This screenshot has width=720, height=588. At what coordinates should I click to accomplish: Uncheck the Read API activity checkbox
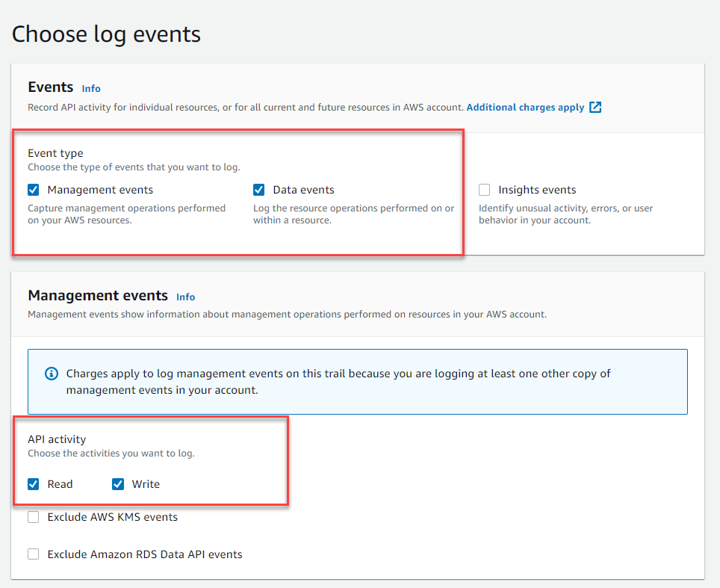click(x=34, y=484)
